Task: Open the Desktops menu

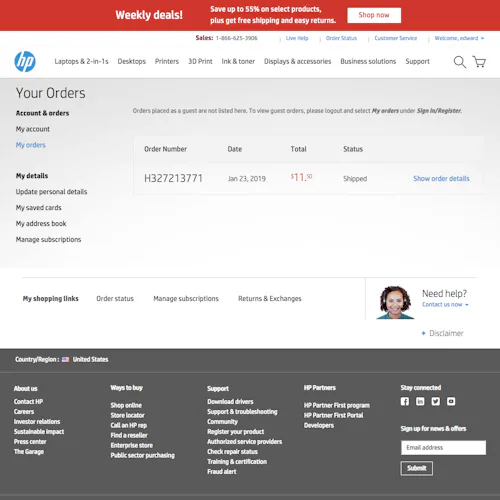Action: coord(132,61)
